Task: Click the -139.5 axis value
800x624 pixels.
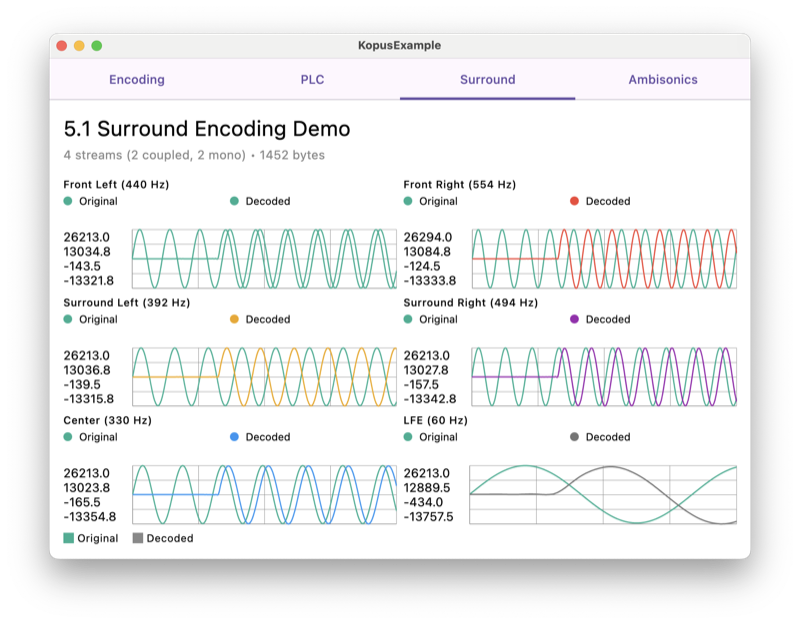Action: coord(82,384)
